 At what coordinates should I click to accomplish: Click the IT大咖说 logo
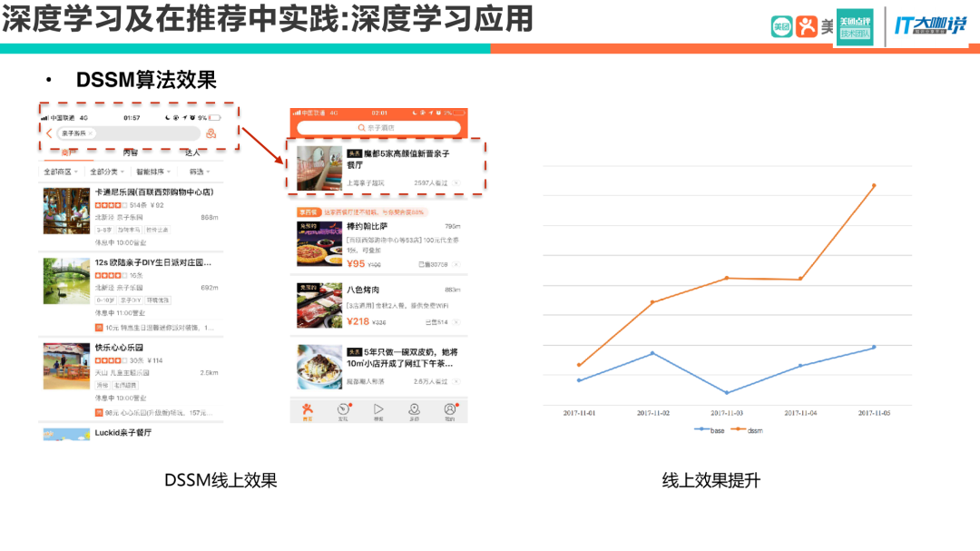pos(931,25)
